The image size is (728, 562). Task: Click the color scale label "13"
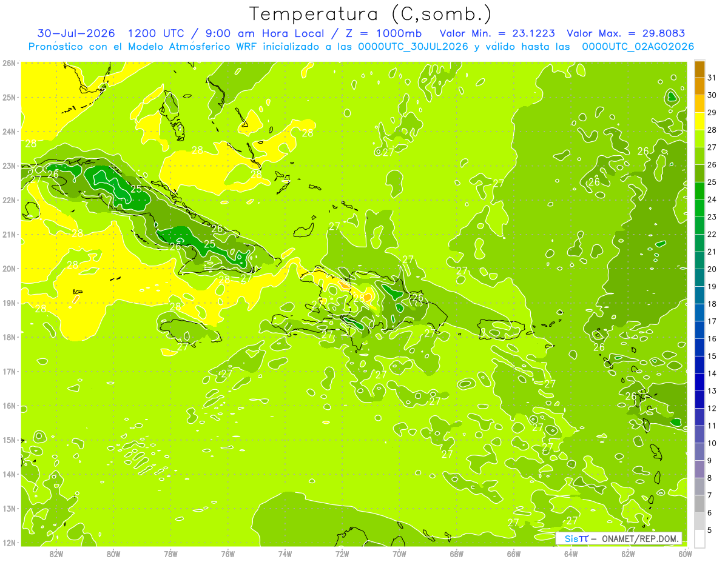(x=712, y=391)
